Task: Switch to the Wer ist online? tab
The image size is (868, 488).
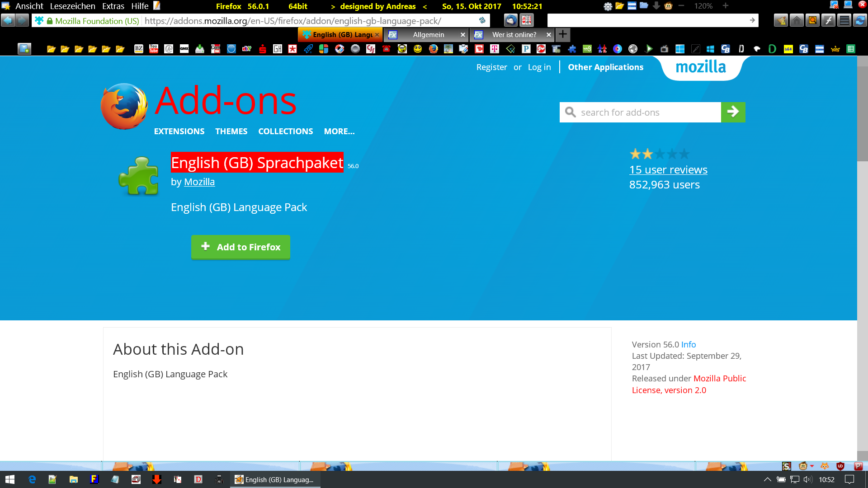Action: pyautogui.click(x=514, y=35)
